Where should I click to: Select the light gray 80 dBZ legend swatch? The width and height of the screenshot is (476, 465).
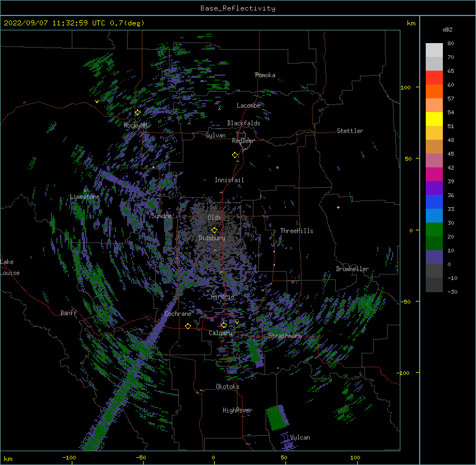pos(434,50)
